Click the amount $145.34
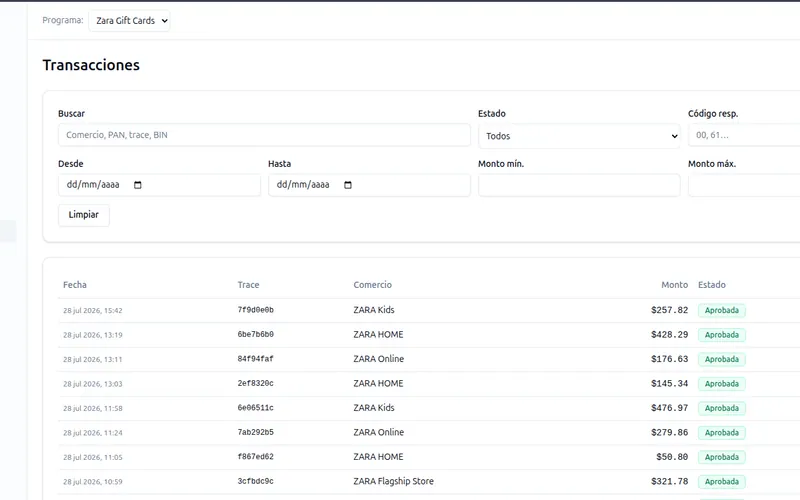 click(669, 383)
